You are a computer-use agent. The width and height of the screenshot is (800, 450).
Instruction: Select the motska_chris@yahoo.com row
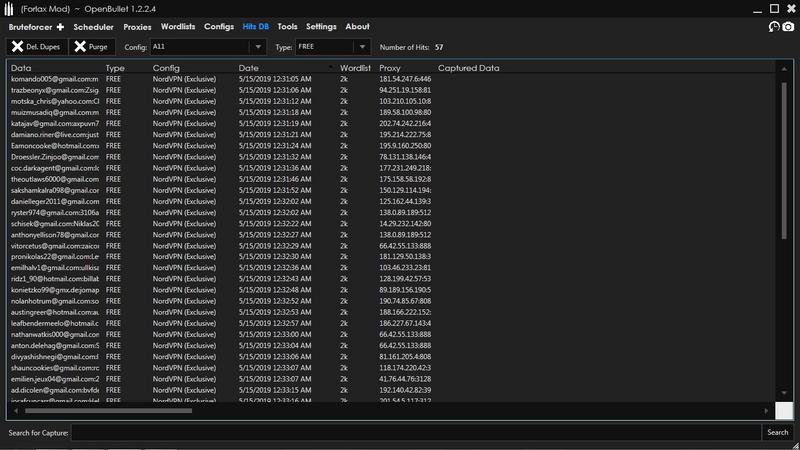392,102
